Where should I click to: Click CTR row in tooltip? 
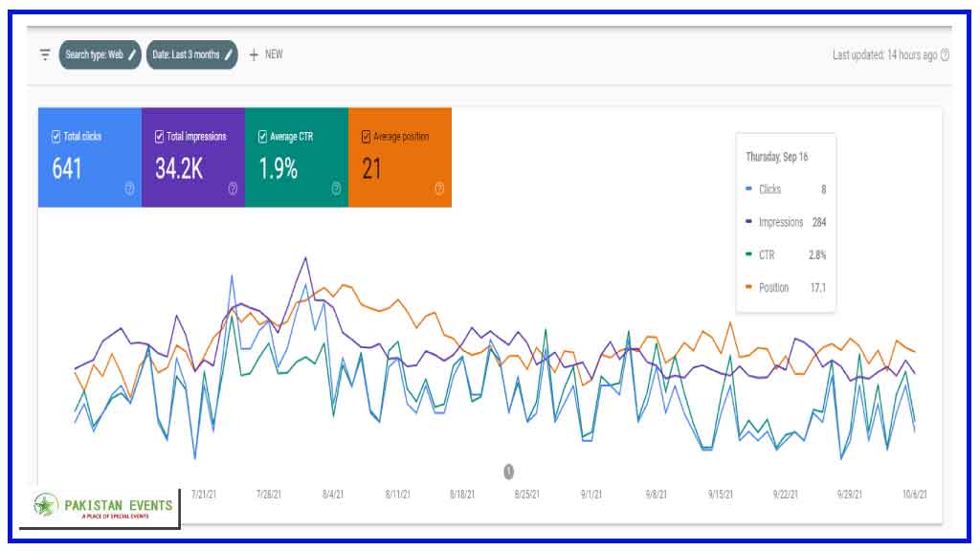(x=786, y=254)
